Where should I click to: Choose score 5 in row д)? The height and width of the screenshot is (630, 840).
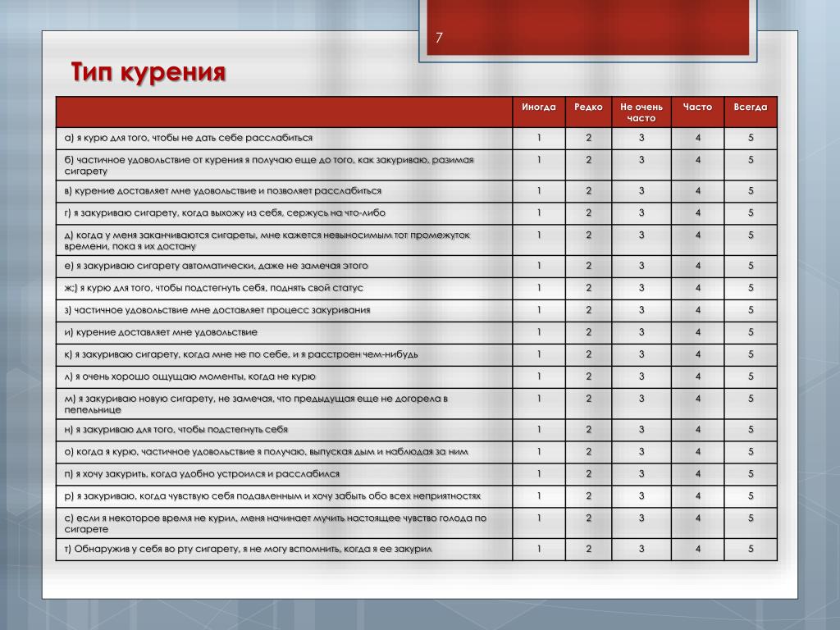(751, 235)
